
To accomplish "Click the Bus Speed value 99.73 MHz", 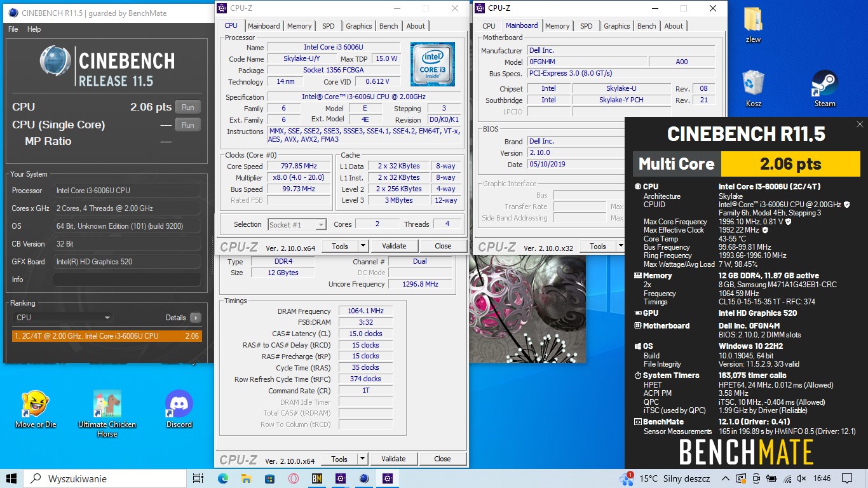I will click(x=299, y=189).
